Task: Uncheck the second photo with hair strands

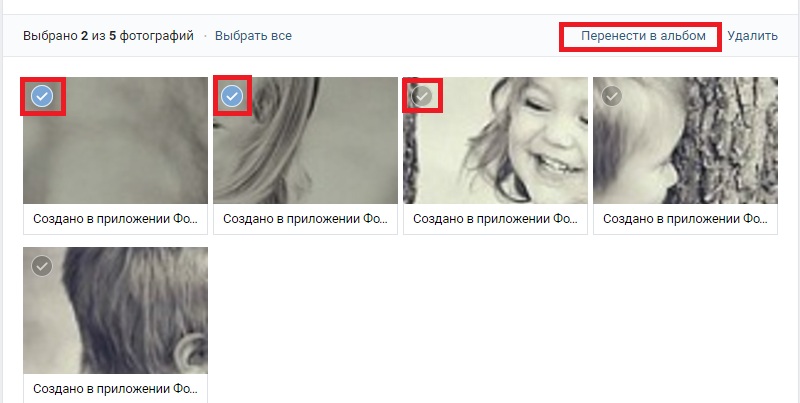Action: click(x=232, y=96)
